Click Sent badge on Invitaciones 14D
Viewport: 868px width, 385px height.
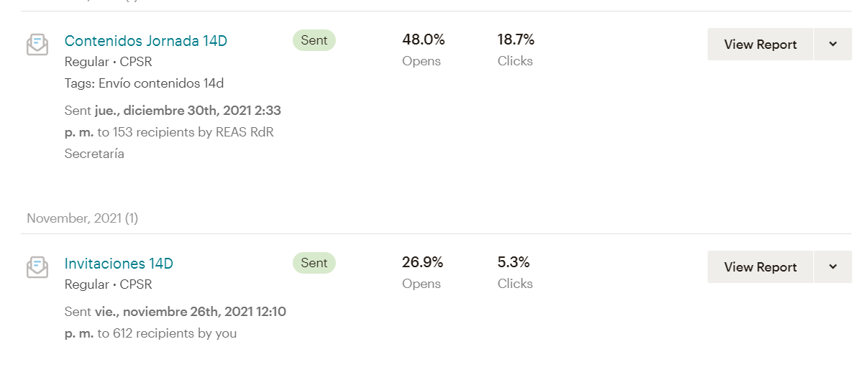(314, 263)
